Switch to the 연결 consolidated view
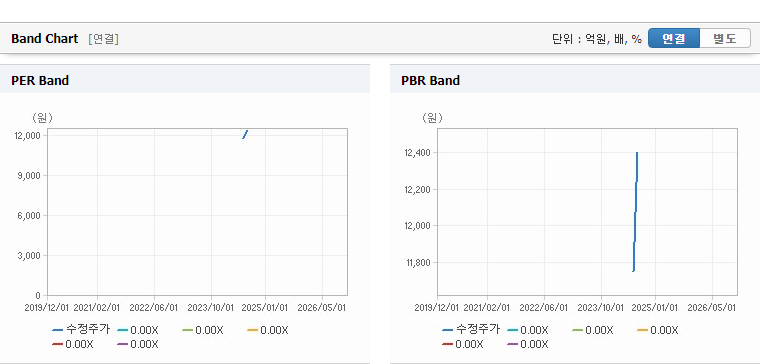Image resolution: width=760 pixels, height=364 pixels. coord(674,38)
